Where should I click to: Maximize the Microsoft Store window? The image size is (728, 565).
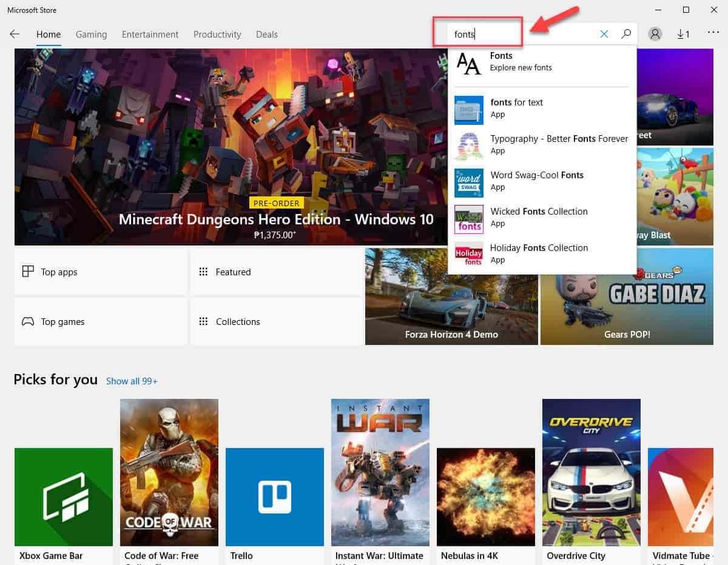pos(686,10)
